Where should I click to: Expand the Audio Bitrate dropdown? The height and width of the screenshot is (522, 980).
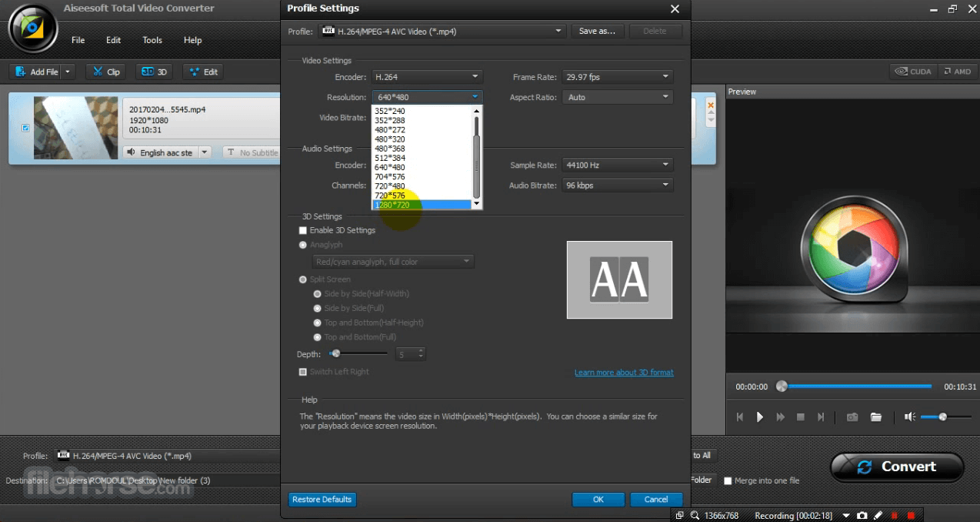[x=618, y=186]
